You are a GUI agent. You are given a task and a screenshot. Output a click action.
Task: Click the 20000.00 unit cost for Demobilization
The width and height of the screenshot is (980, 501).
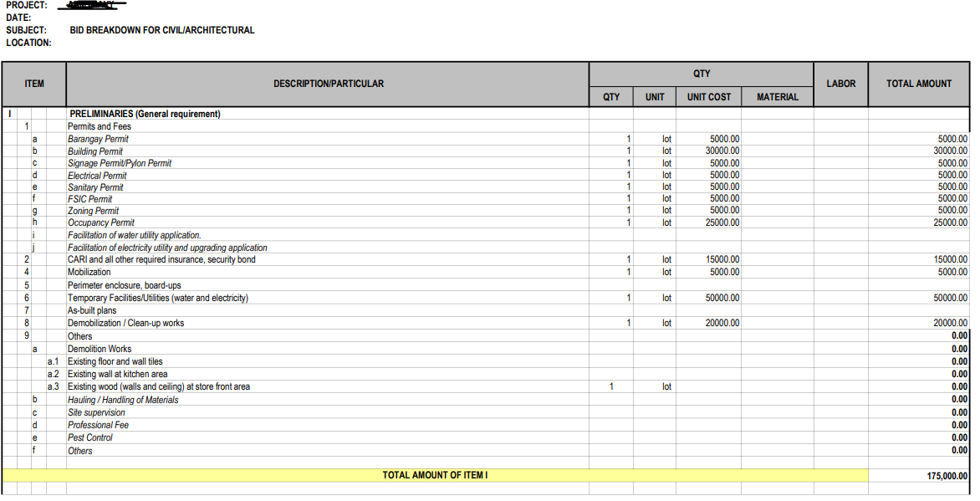click(x=722, y=324)
